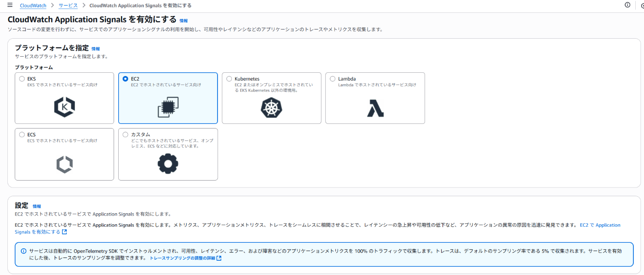Click the ECS でホストされているサービス向け description

[62, 140]
